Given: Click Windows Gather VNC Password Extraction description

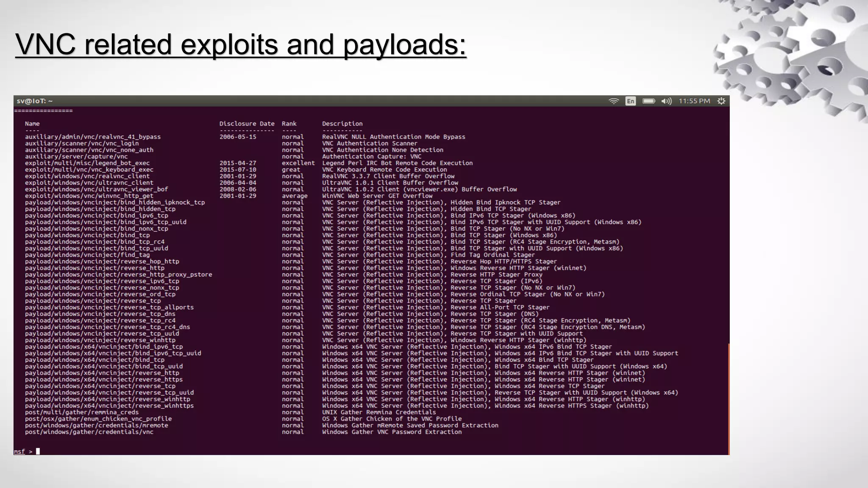Looking at the screenshot, I should [x=392, y=432].
